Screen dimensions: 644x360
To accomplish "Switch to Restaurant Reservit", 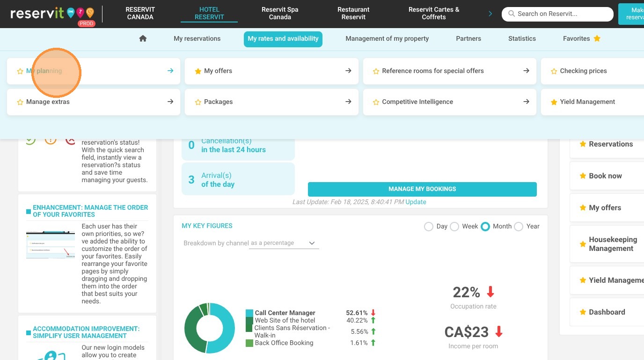I will [x=353, y=13].
